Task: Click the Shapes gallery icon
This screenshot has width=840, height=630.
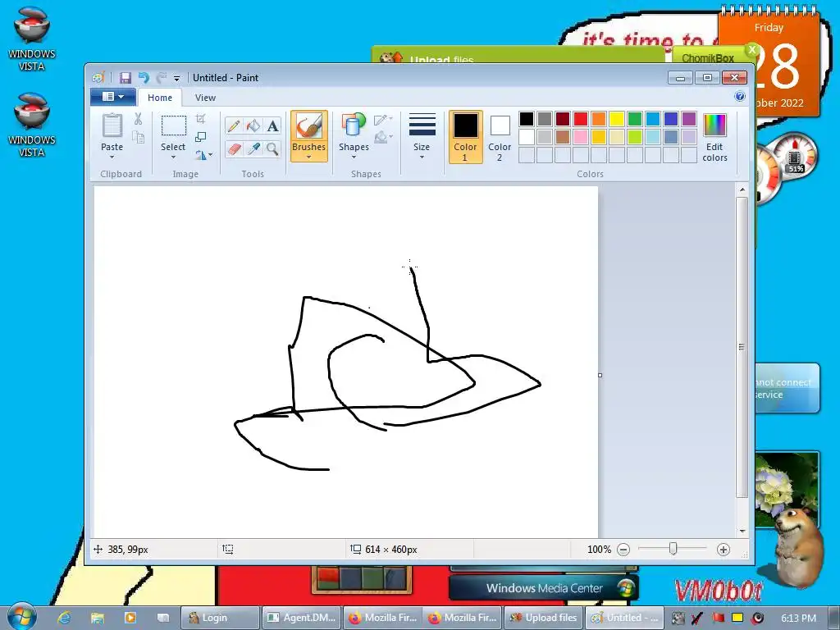Action: [x=354, y=125]
